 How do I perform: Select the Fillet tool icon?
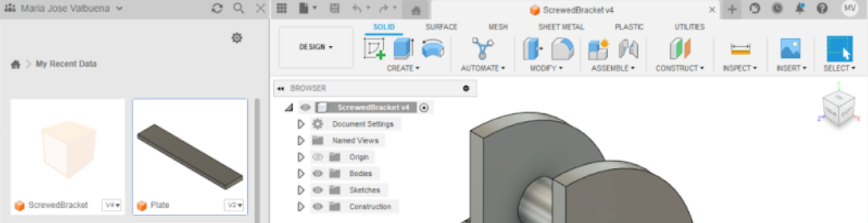(562, 49)
